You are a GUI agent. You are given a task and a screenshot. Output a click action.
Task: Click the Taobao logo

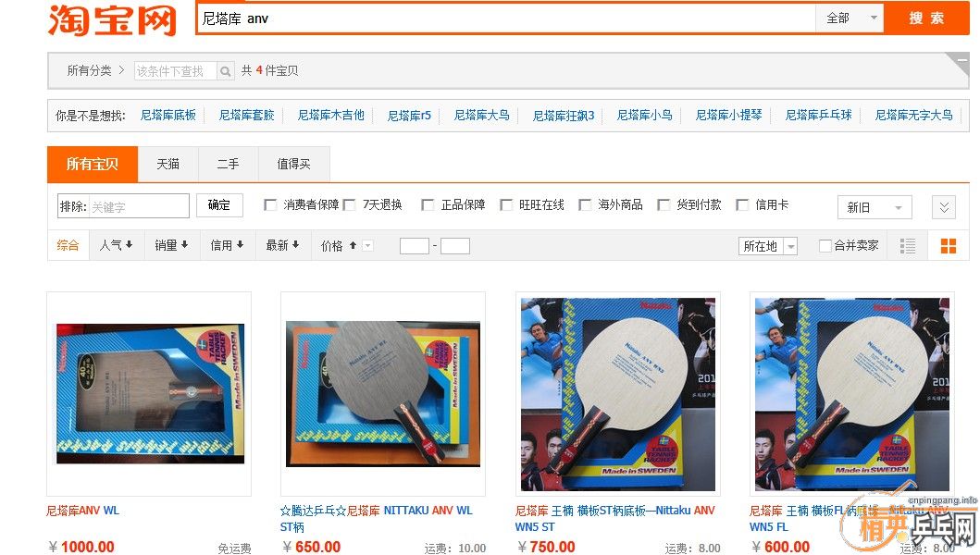tap(112, 20)
